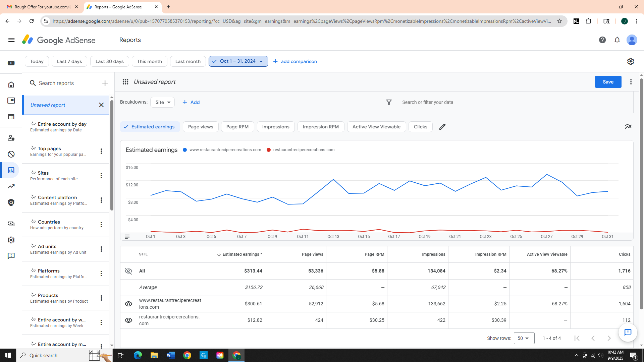Open the Google account avatar

pos(632,40)
